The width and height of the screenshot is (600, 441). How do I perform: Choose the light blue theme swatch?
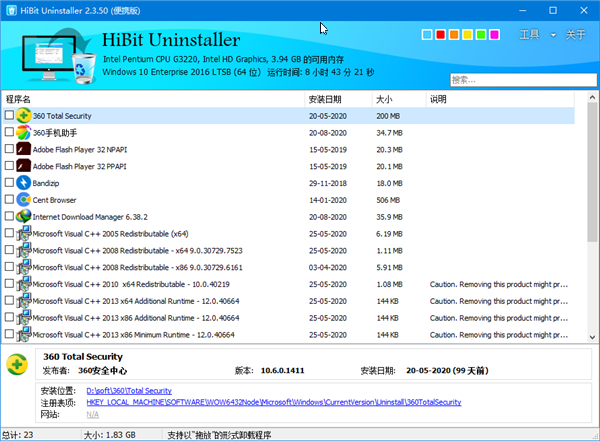[x=427, y=35]
